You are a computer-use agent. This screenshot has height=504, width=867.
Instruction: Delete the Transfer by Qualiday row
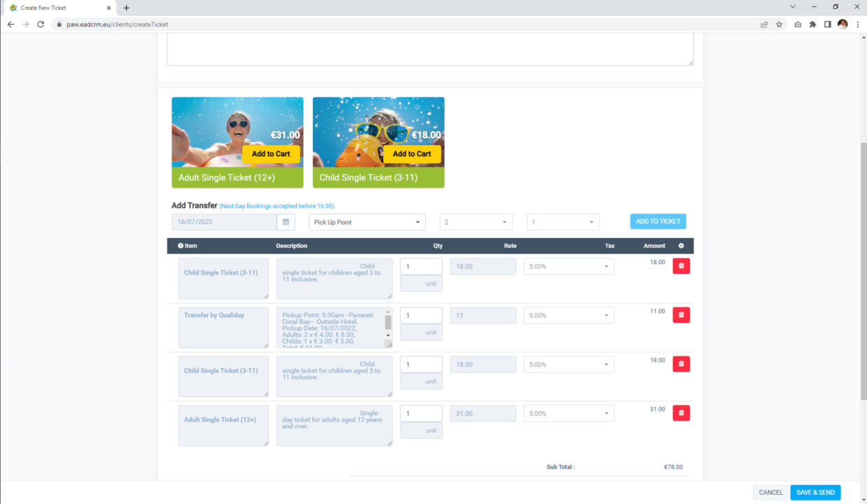681,315
